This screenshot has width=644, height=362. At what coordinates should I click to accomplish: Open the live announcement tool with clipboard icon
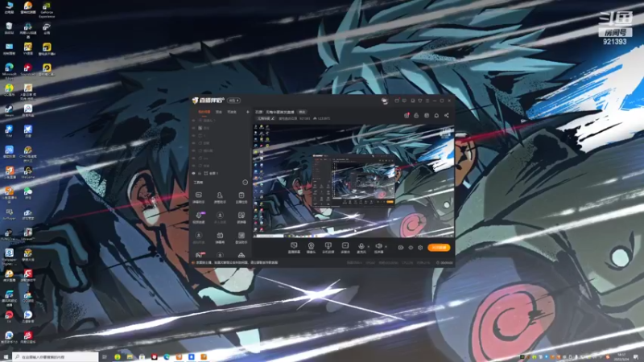tap(241, 197)
